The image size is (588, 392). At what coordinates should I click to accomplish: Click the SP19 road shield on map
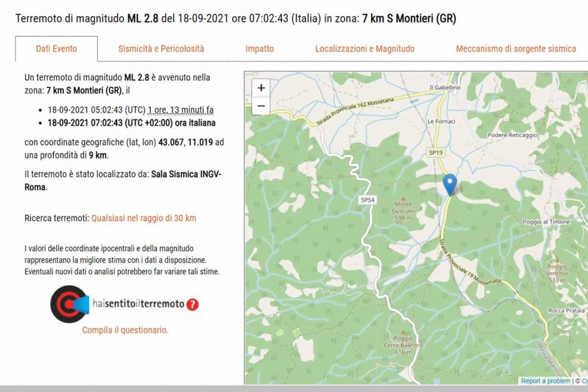[x=436, y=153]
